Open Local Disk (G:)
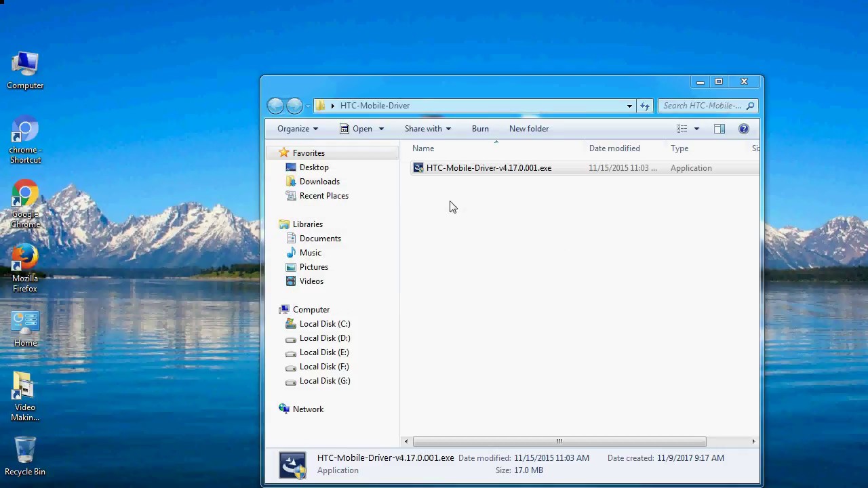Screen dimensions: 868x488 (x=325, y=381)
